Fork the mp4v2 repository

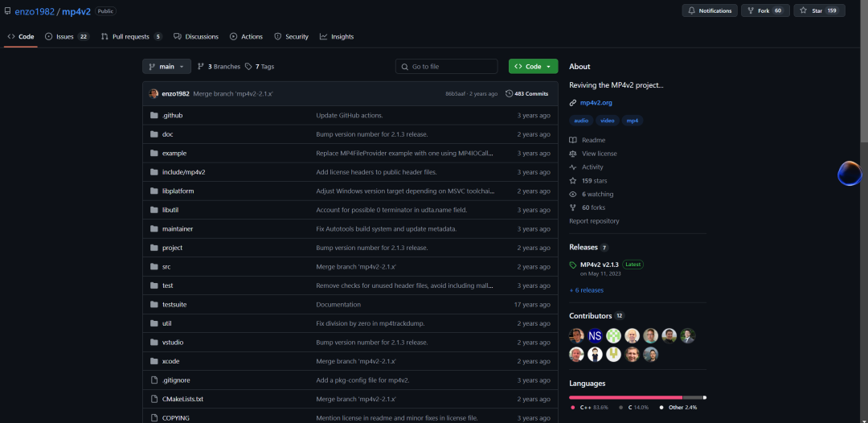pos(766,10)
